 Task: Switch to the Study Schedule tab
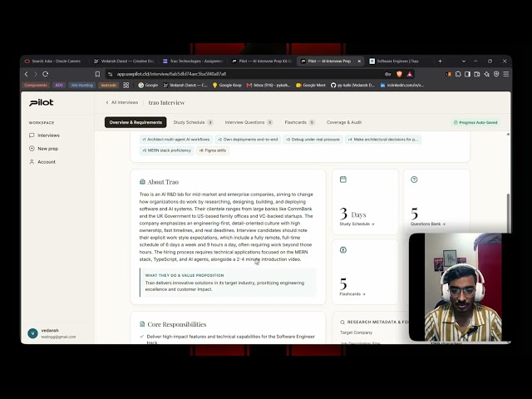[193, 122]
